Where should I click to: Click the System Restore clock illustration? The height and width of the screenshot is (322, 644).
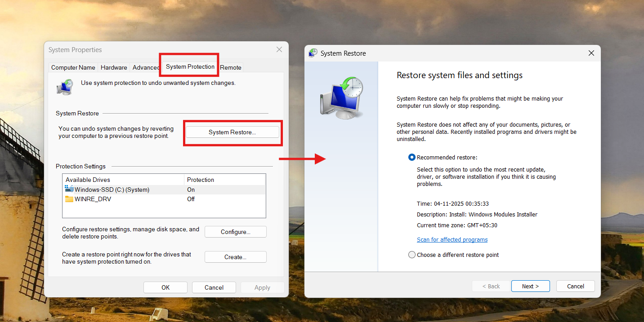tap(341, 97)
